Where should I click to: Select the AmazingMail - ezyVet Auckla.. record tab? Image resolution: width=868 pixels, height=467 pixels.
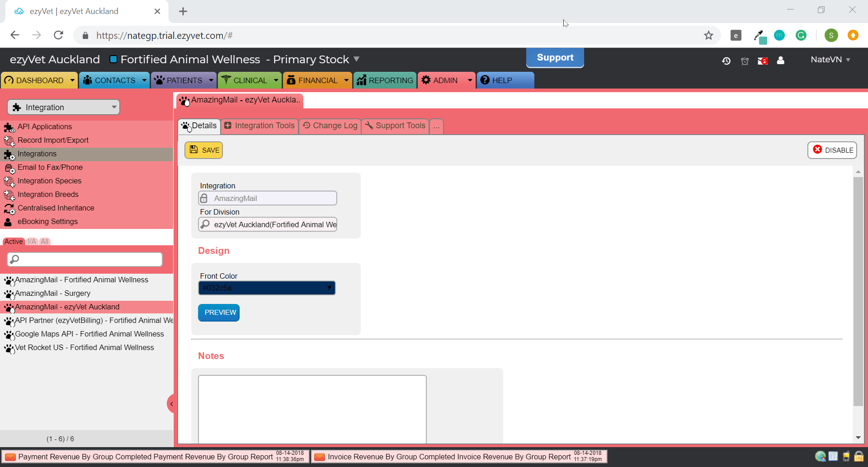[240, 100]
